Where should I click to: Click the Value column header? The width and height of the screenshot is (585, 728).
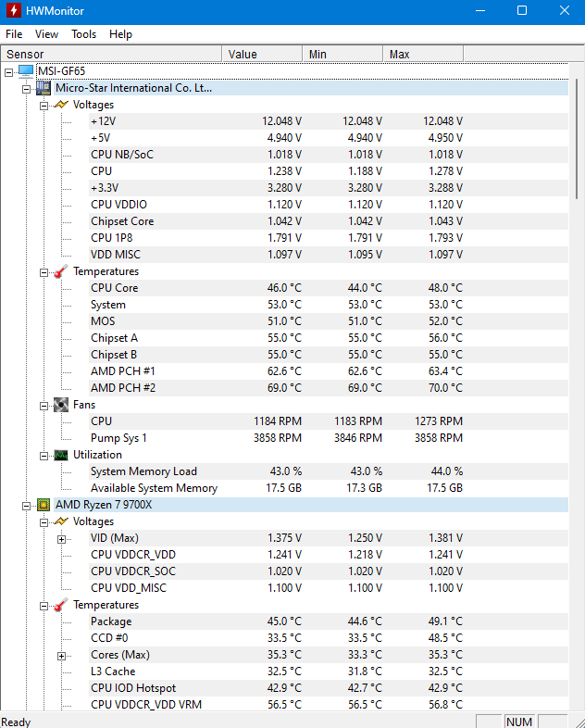click(x=262, y=54)
